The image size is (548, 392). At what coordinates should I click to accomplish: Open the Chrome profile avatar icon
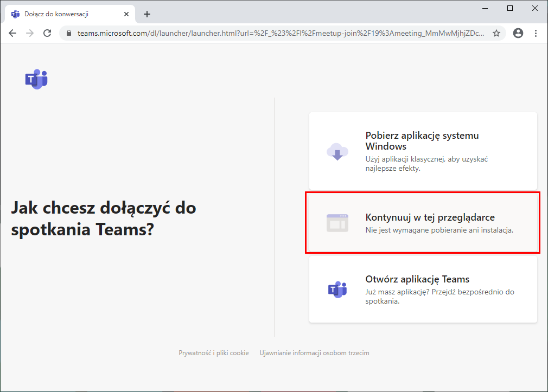[x=518, y=33]
